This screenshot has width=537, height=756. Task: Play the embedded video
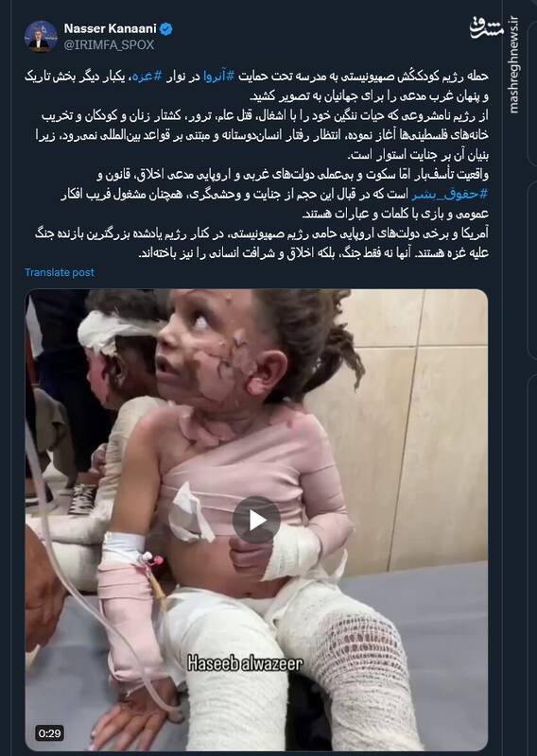[256, 520]
